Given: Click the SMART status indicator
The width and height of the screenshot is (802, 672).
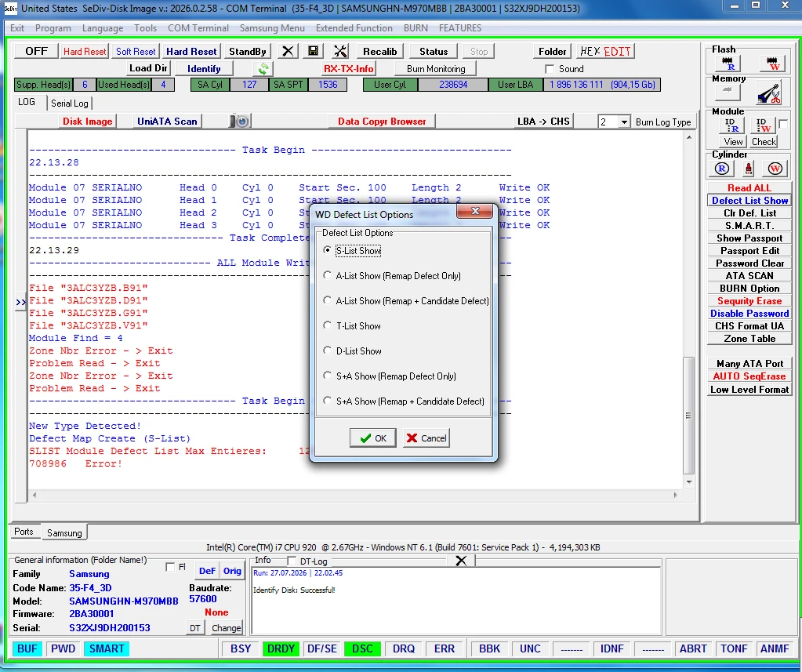Looking at the screenshot, I should tap(107, 648).
